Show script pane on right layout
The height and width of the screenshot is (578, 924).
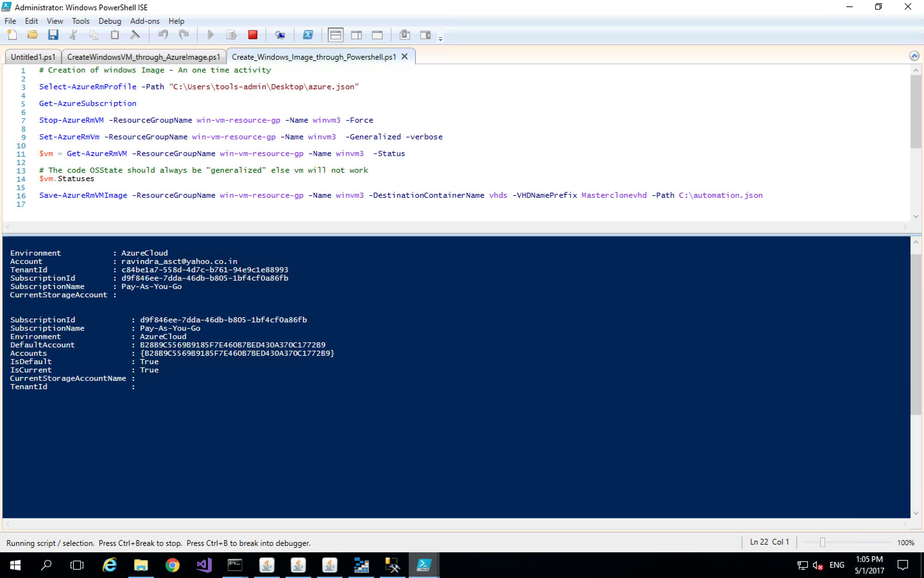357,35
